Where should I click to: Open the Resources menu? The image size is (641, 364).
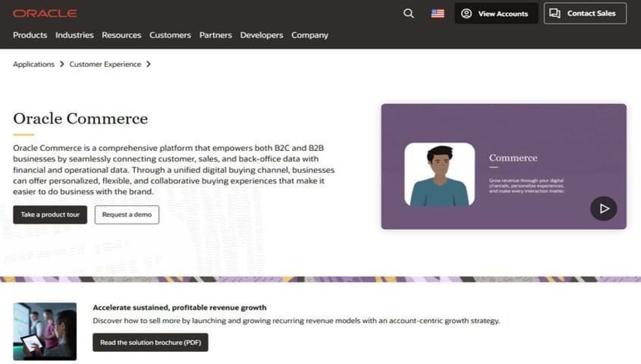121,35
